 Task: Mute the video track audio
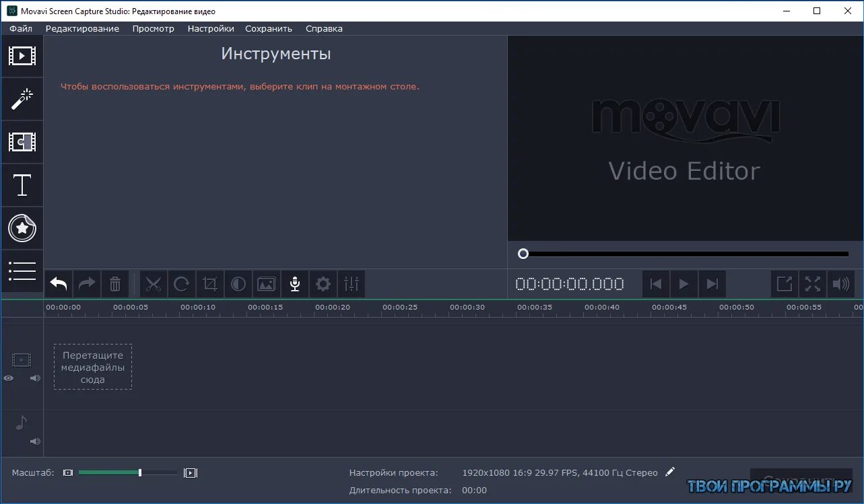[35, 378]
